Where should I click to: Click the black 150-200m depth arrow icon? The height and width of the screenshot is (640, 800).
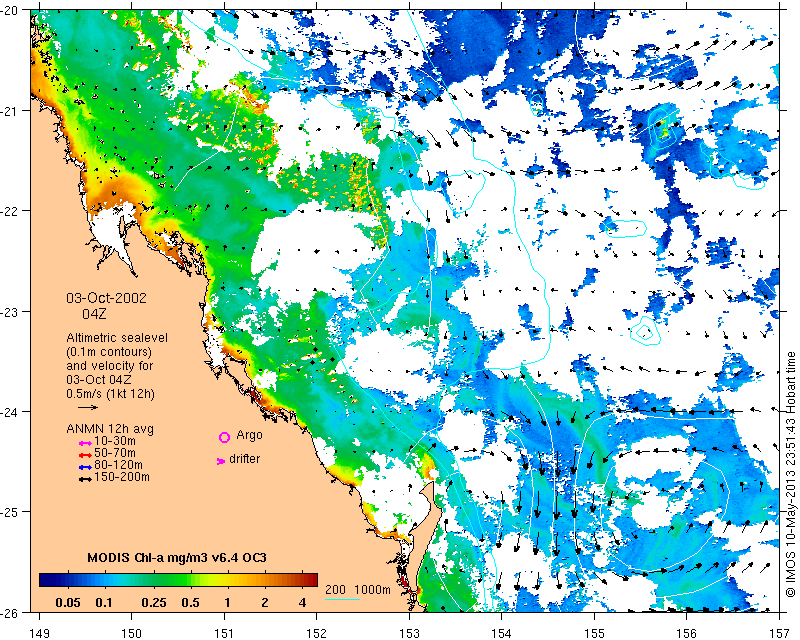pyautogui.click(x=85, y=479)
